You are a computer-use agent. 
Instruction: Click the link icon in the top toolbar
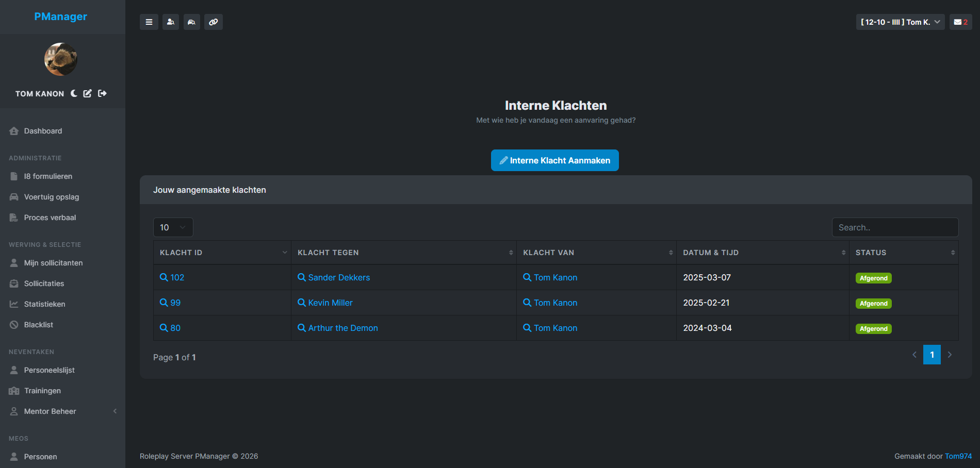[x=213, y=22]
